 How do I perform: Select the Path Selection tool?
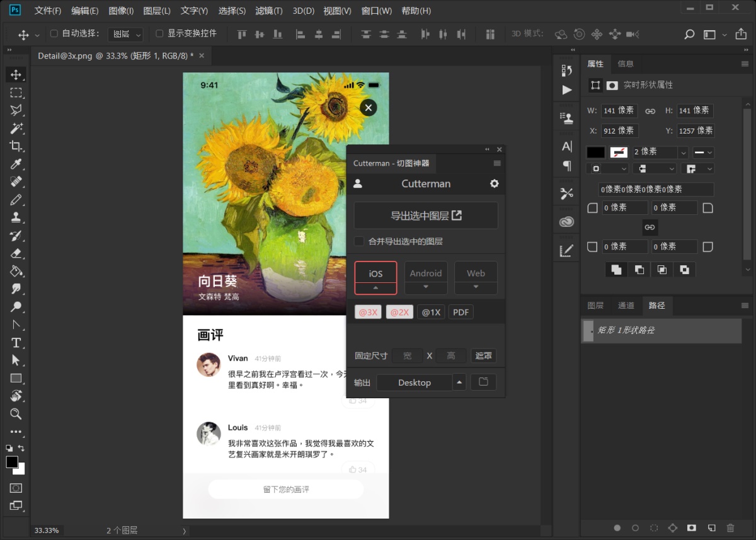pos(16,360)
